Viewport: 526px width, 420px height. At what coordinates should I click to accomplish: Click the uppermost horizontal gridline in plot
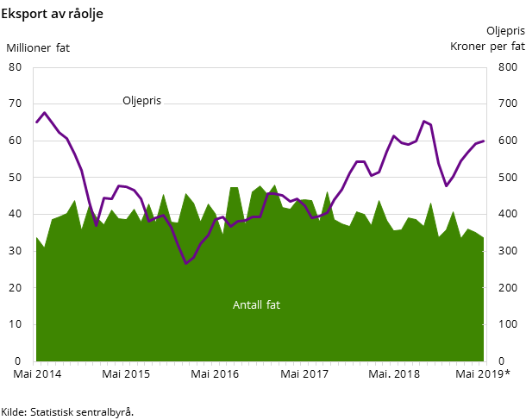click(x=259, y=103)
